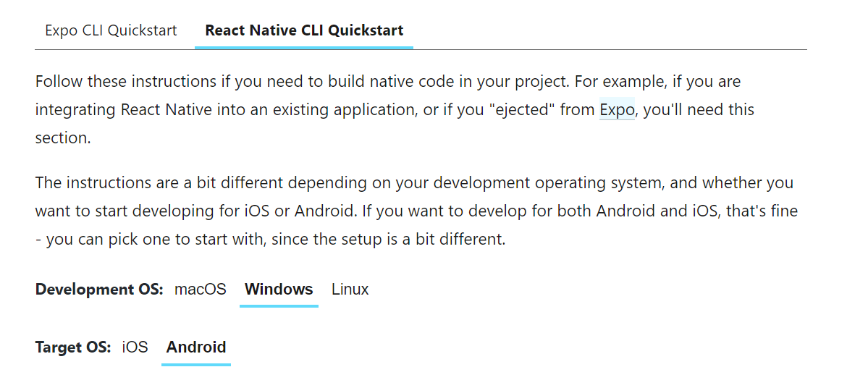This screenshot has width=868, height=367.
Task: Choose macOS as the Development OS
Action: click(x=200, y=290)
